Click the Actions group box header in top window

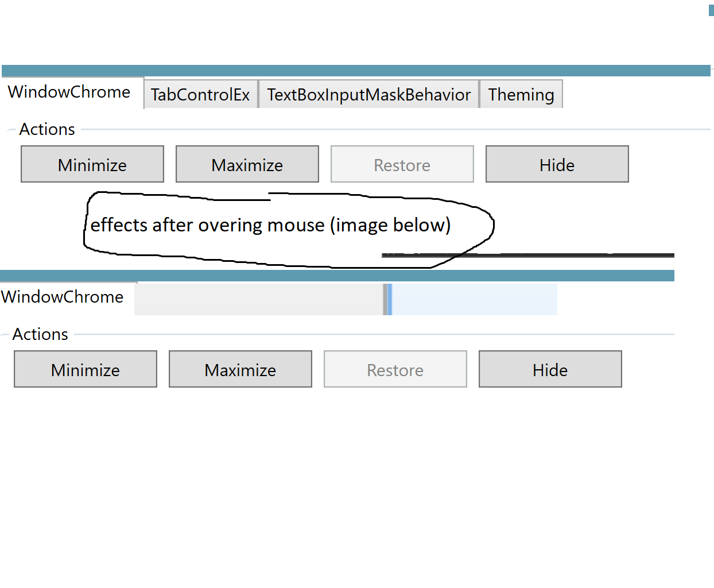(x=46, y=129)
